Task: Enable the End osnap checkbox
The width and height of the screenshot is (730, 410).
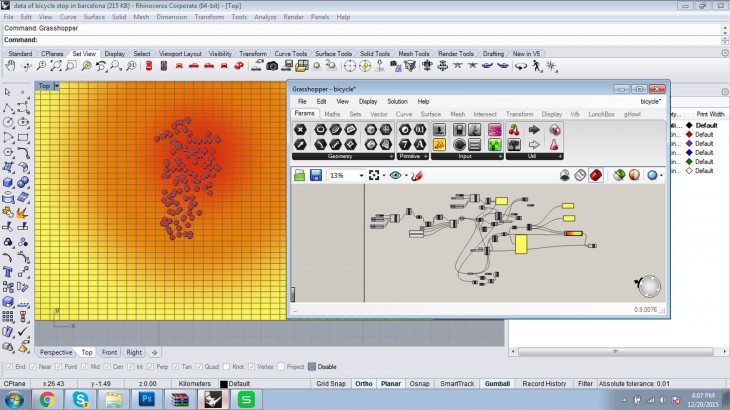Action: [x=9, y=366]
